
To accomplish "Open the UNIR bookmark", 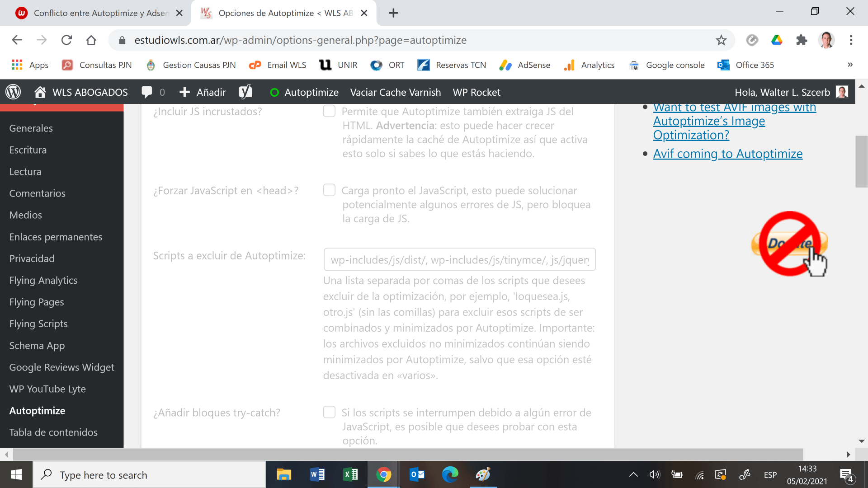I will coord(338,65).
